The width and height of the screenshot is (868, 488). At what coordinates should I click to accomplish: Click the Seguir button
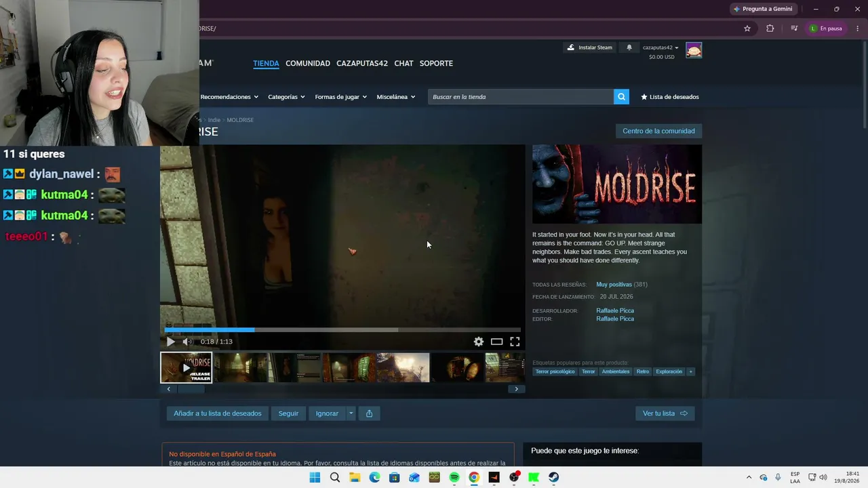point(288,413)
